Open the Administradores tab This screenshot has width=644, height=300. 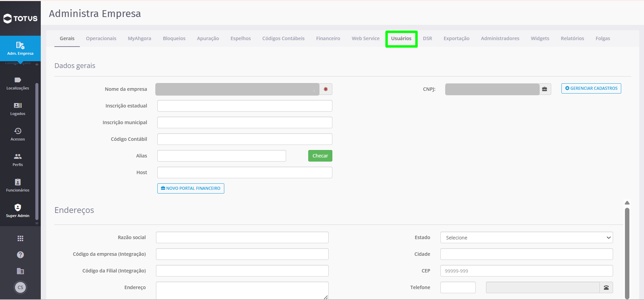point(500,38)
